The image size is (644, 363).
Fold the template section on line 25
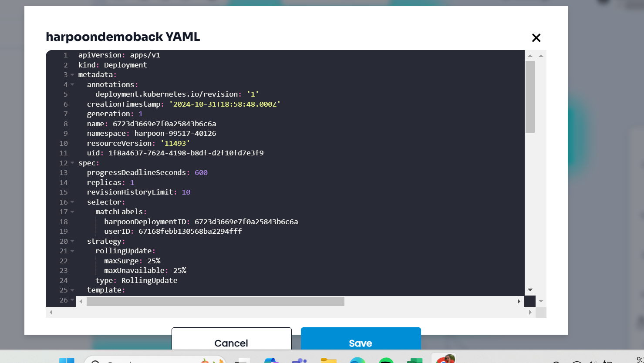tap(72, 290)
